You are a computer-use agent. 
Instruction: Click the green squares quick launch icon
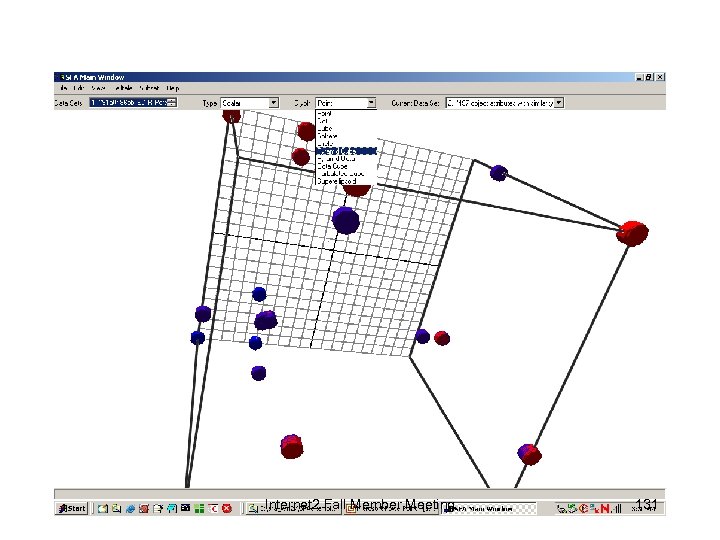[x=199, y=508]
